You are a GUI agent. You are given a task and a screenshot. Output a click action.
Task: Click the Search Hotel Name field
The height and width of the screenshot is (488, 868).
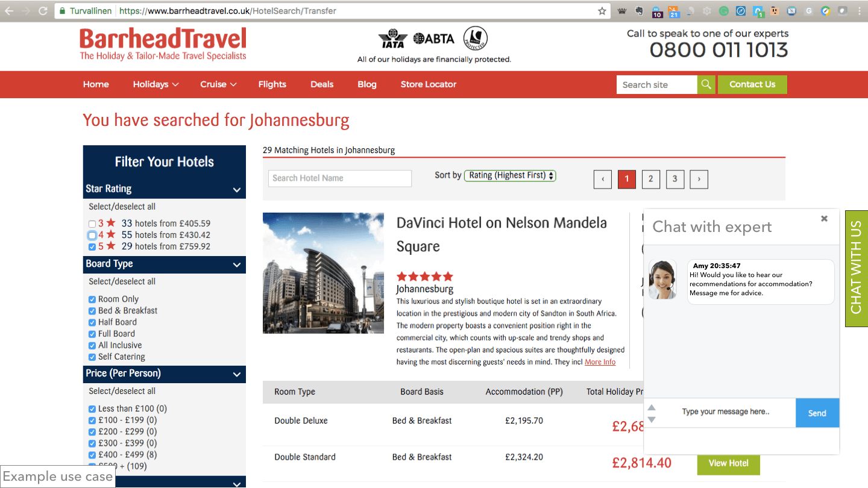click(x=340, y=178)
